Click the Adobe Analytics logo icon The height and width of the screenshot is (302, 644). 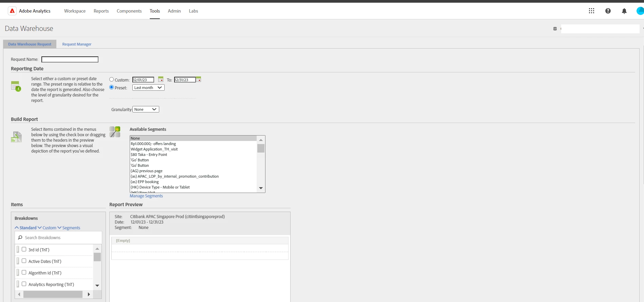pos(12,11)
